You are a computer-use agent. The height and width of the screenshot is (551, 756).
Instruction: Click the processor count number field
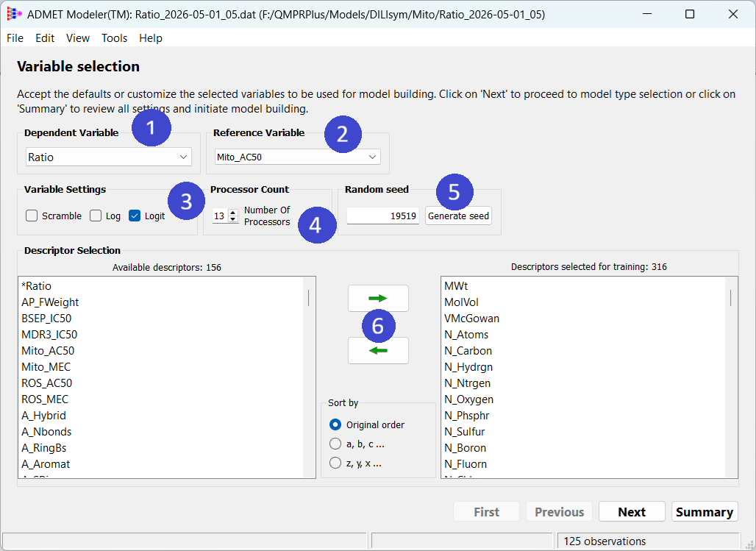pyautogui.click(x=221, y=216)
